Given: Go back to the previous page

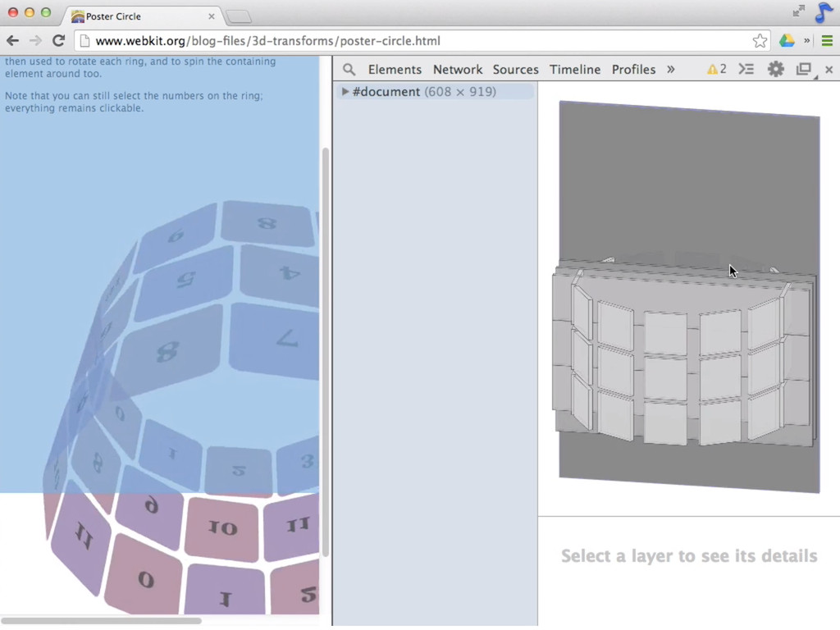Looking at the screenshot, I should click(x=12, y=41).
